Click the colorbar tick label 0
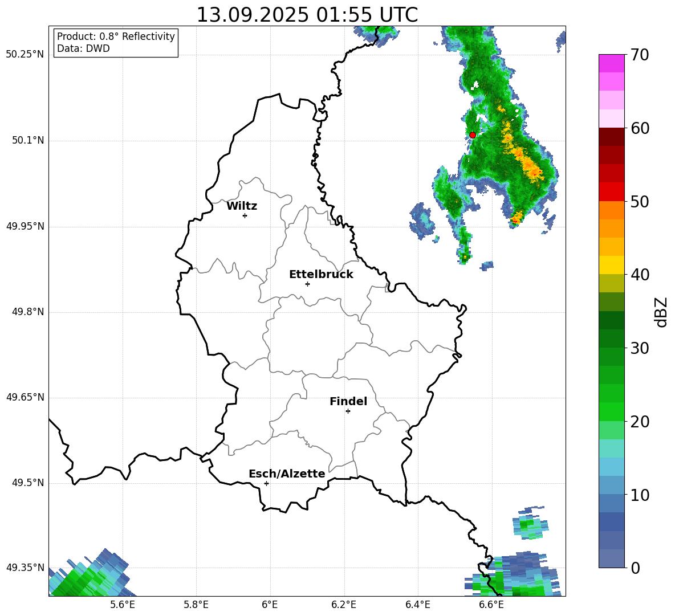The width and height of the screenshot is (675, 616). (635, 568)
